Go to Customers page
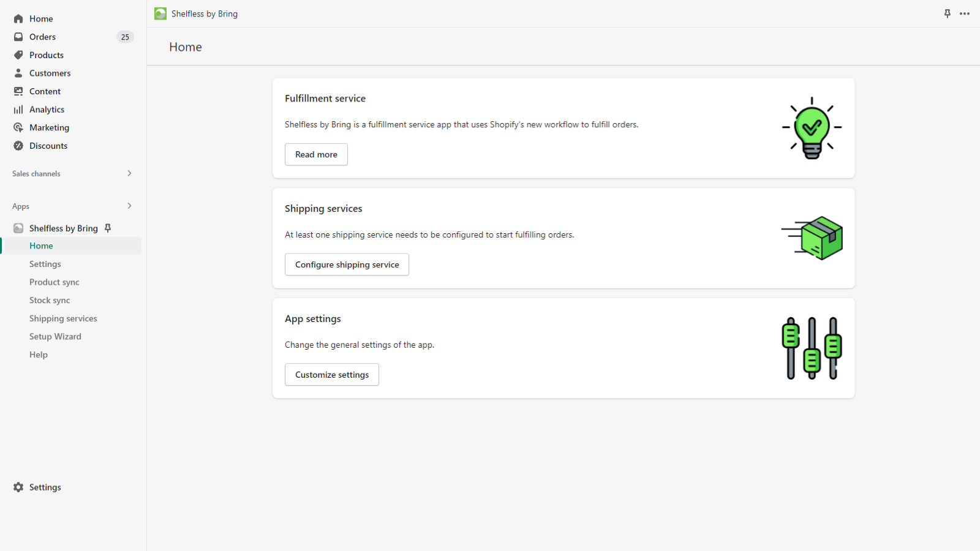The width and height of the screenshot is (980, 551). (x=50, y=73)
